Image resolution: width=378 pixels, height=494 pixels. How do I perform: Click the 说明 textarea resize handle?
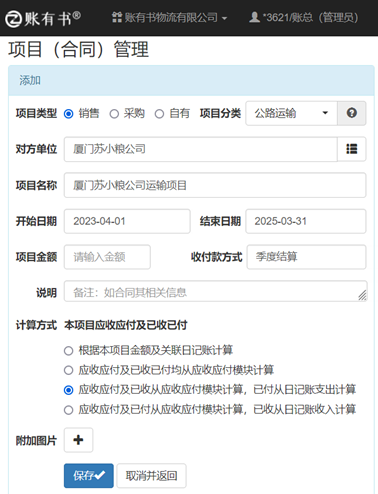[362, 296]
